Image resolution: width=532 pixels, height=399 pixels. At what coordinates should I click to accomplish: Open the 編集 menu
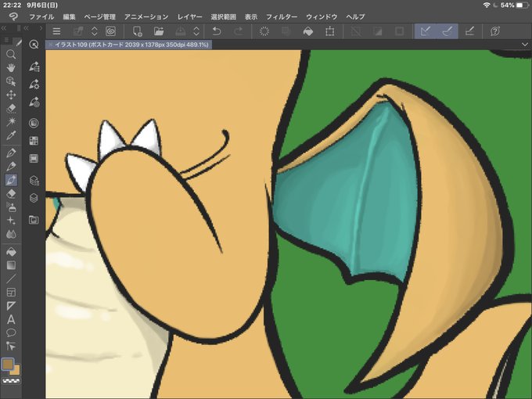pyautogui.click(x=69, y=16)
